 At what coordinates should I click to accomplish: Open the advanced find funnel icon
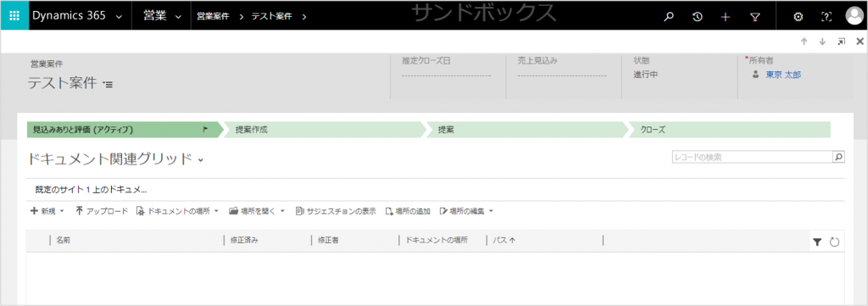(x=754, y=17)
